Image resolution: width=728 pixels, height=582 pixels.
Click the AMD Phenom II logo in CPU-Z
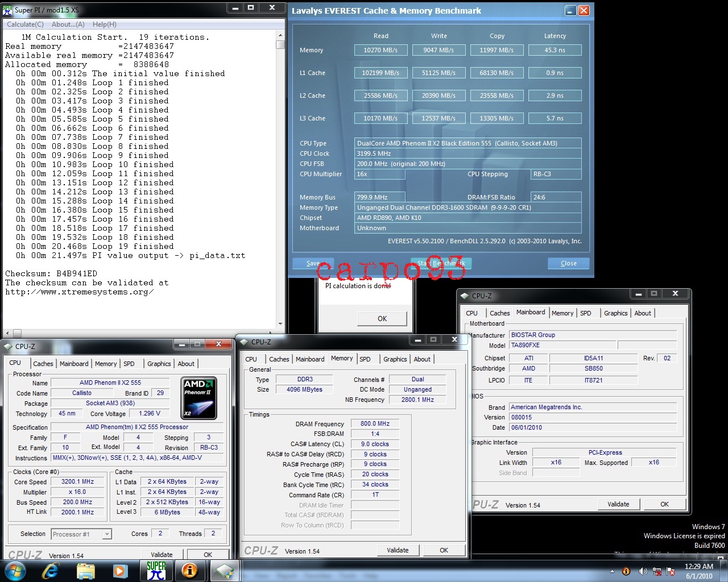click(198, 398)
